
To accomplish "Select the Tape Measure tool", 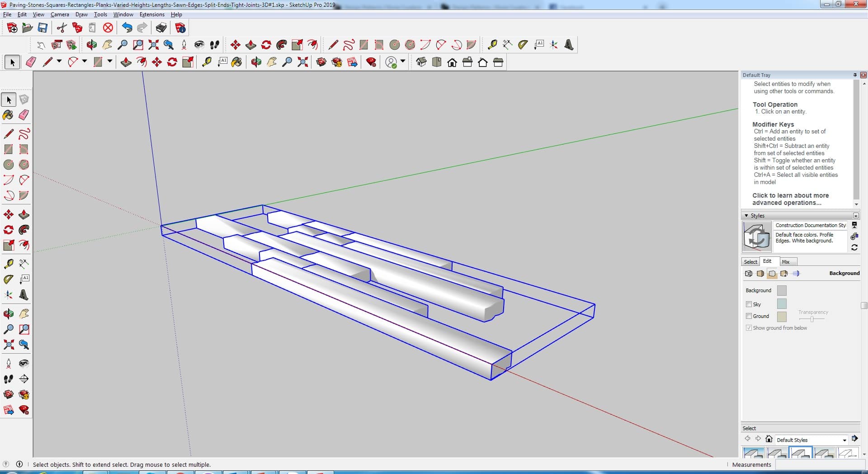I will coord(8,264).
